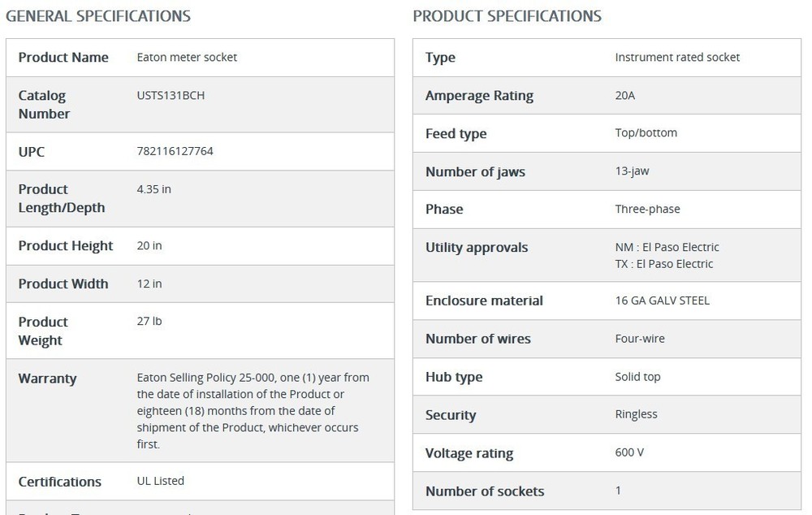Select the Instrument rated socket type value
The height and width of the screenshot is (515, 812).
[677, 57]
